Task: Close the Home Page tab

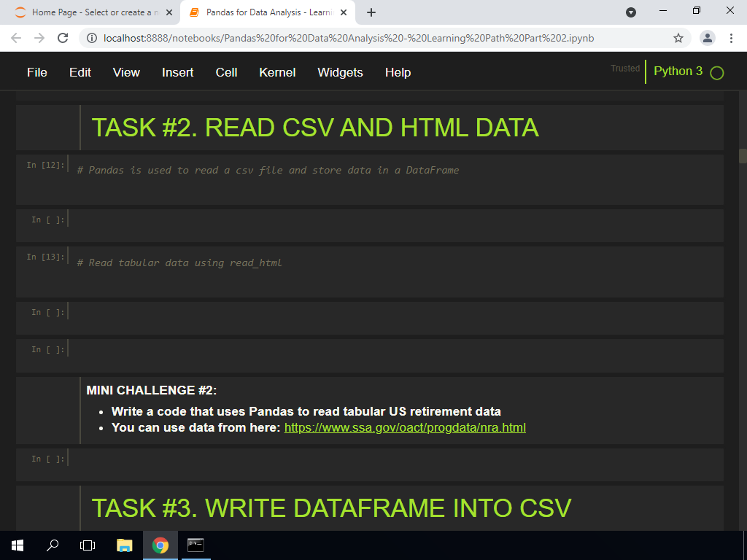Action: click(169, 13)
